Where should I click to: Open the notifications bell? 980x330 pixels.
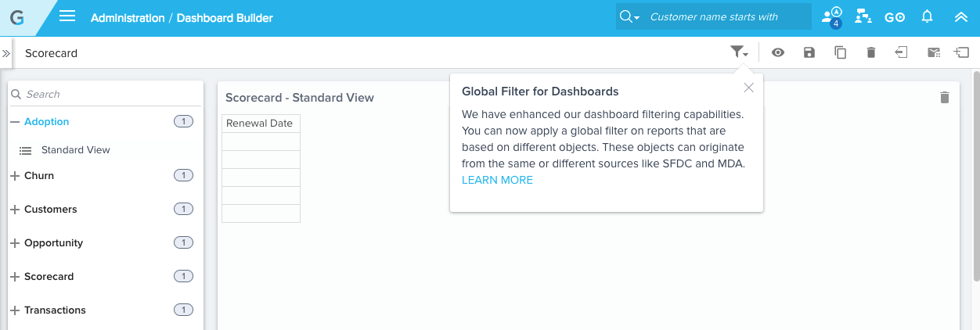tap(927, 16)
